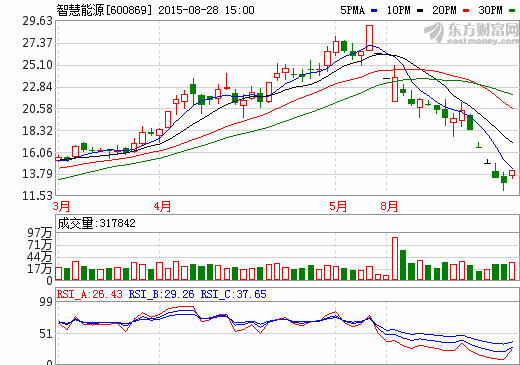Select the 20PM legend label
Screen dimensions: 520x365
445,10
